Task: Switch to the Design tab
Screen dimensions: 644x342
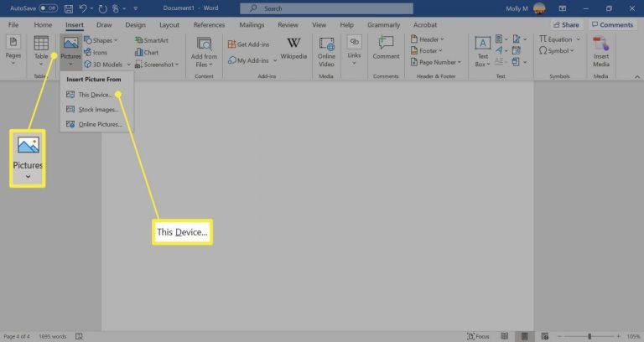Action: (x=135, y=24)
